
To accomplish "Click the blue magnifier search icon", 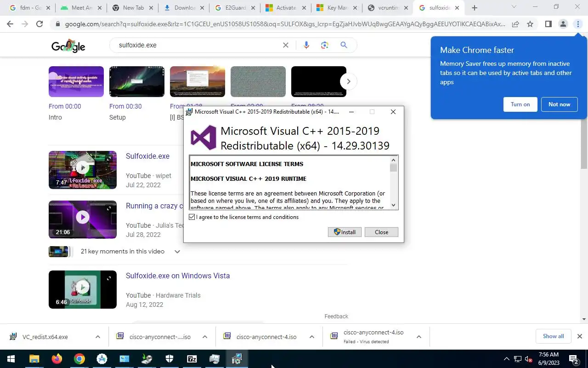I will pos(344,45).
